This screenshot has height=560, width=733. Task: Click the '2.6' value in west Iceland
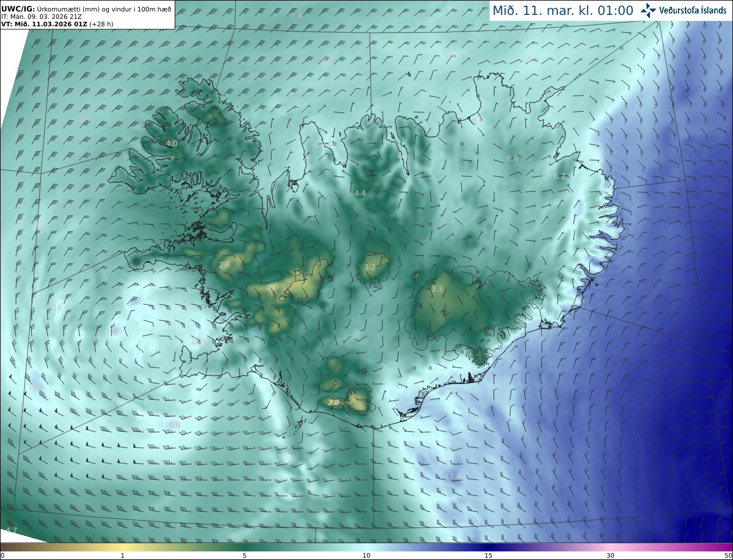point(224,265)
